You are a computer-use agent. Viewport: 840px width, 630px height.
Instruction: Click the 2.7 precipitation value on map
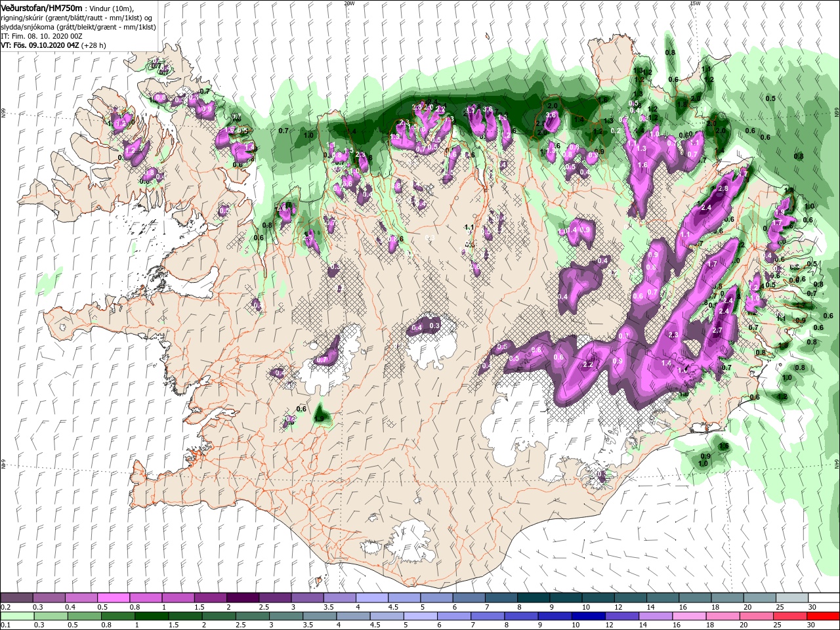(x=717, y=330)
